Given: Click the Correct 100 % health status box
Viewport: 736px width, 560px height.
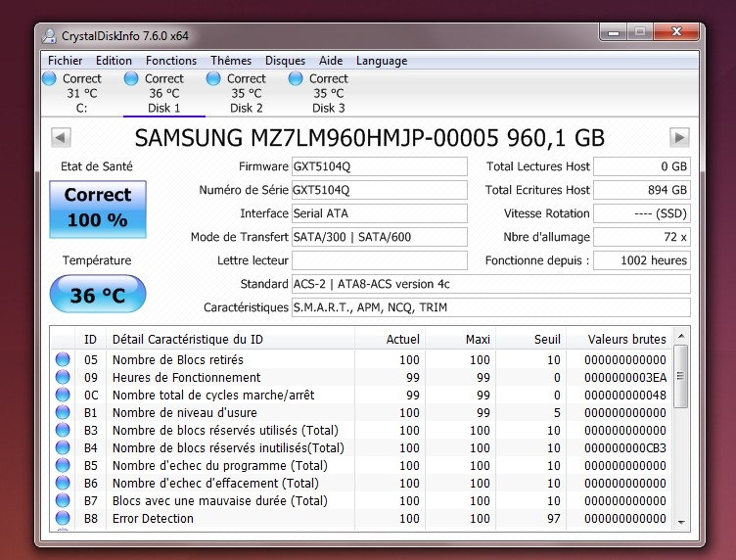Looking at the screenshot, I should (97, 208).
